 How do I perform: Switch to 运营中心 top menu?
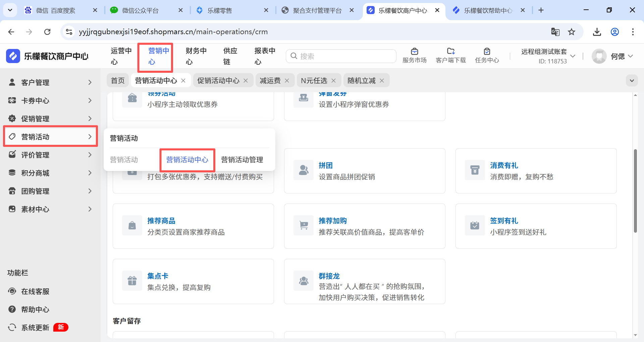pyautogui.click(x=121, y=56)
